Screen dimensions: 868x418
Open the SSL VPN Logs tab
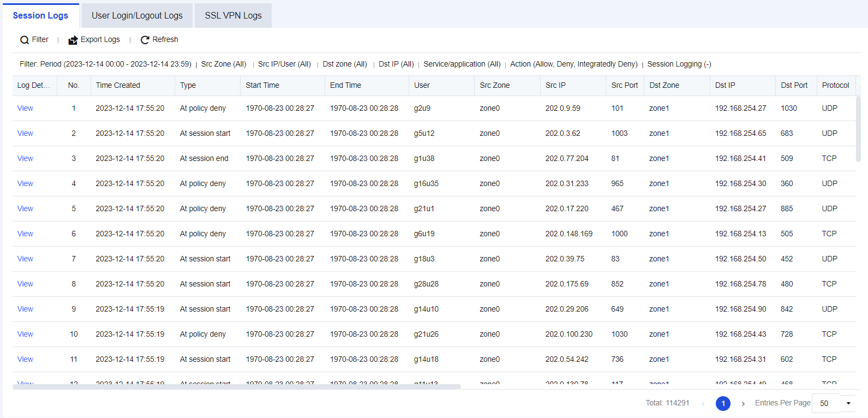point(233,15)
